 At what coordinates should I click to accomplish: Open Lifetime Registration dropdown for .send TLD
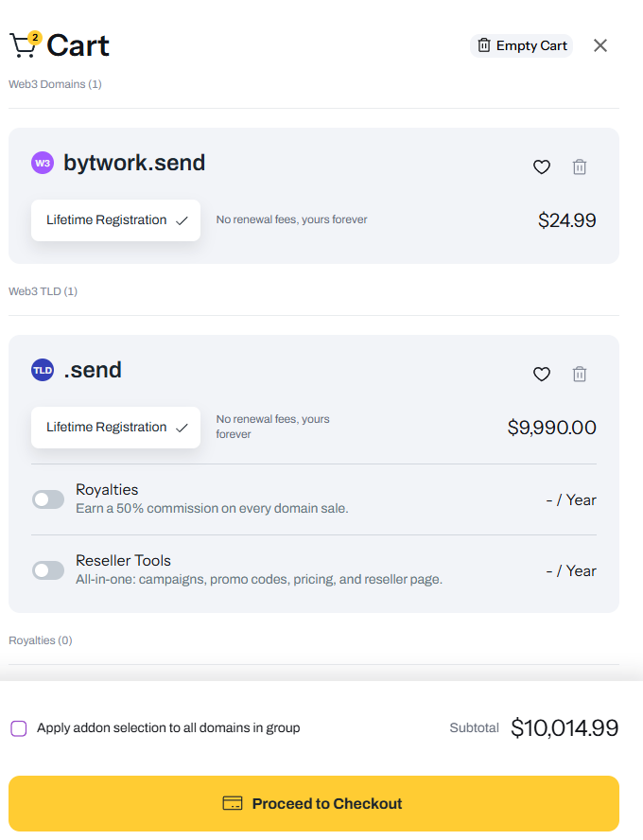(115, 428)
